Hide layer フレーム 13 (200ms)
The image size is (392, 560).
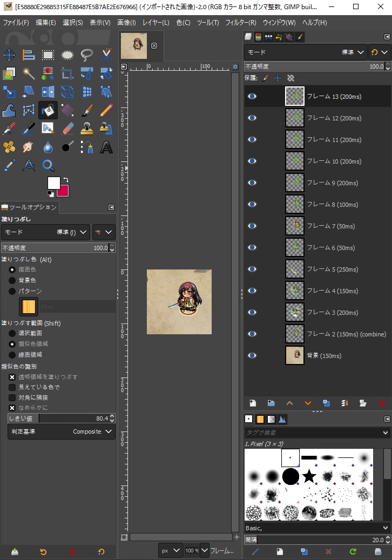252,97
